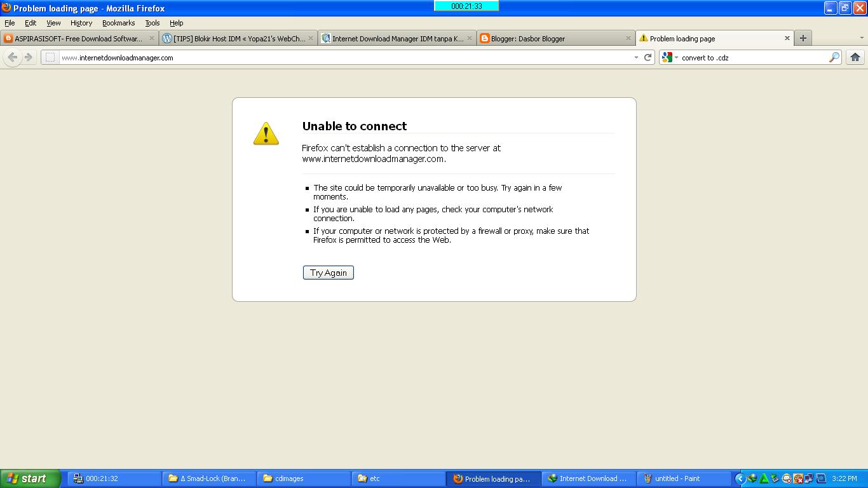Image resolution: width=868 pixels, height=488 pixels.
Task: Open the Help menu
Action: click(x=177, y=23)
